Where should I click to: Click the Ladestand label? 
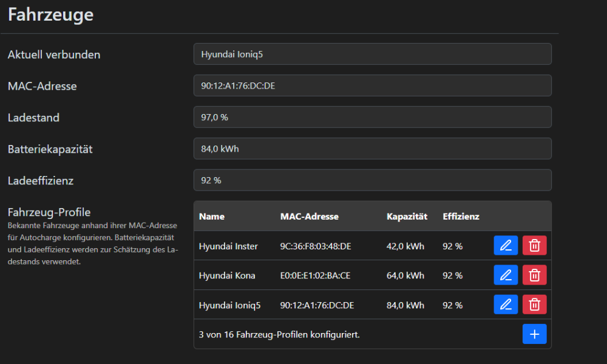coord(33,118)
